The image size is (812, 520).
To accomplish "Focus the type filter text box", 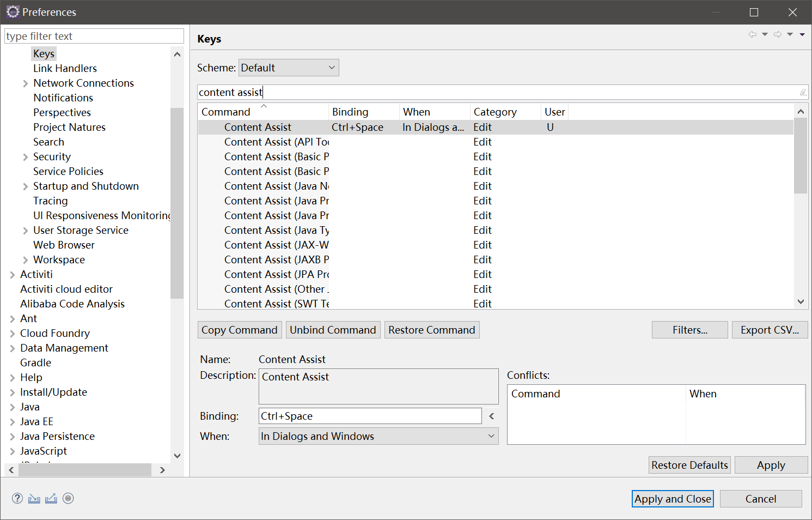I will click(94, 36).
